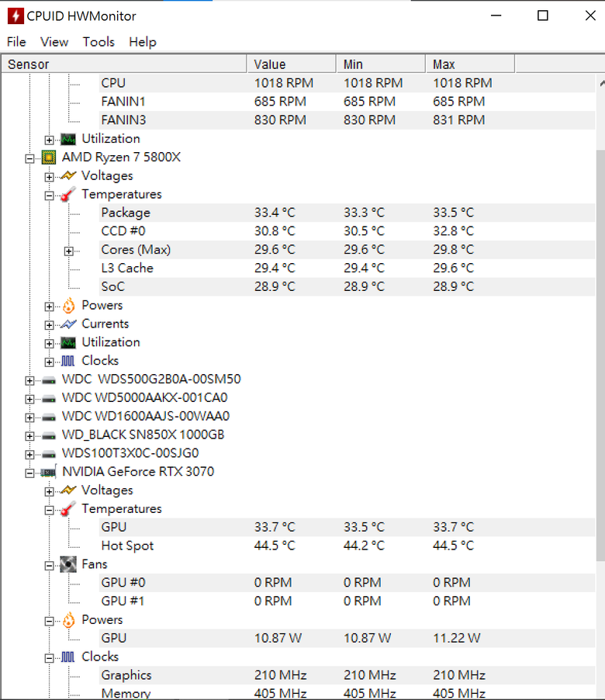Image resolution: width=605 pixels, height=700 pixels.
Task: Click the Max column header
Action: pyautogui.click(x=470, y=64)
